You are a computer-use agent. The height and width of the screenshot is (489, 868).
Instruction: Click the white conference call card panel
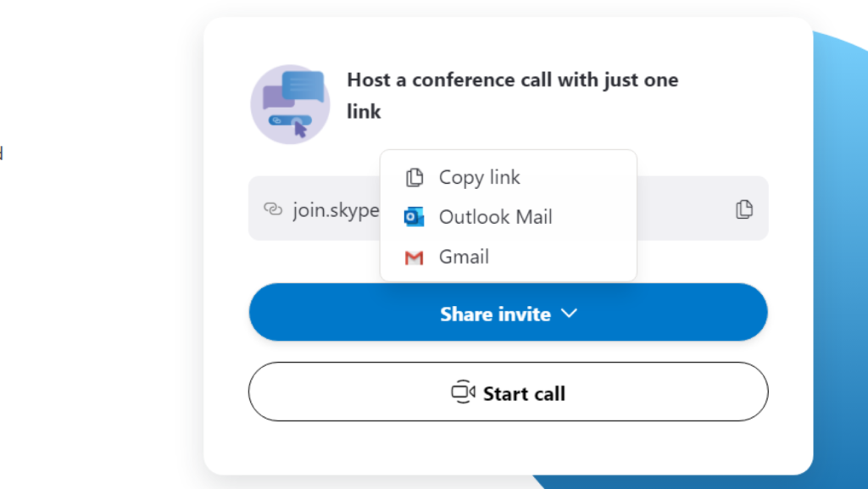pos(508,441)
